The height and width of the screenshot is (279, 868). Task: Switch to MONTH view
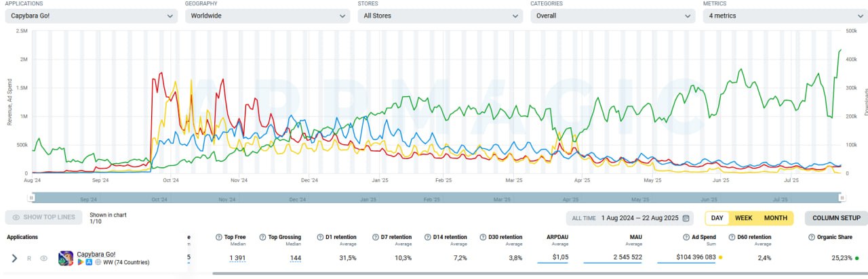pyautogui.click(x=775, y=218)
